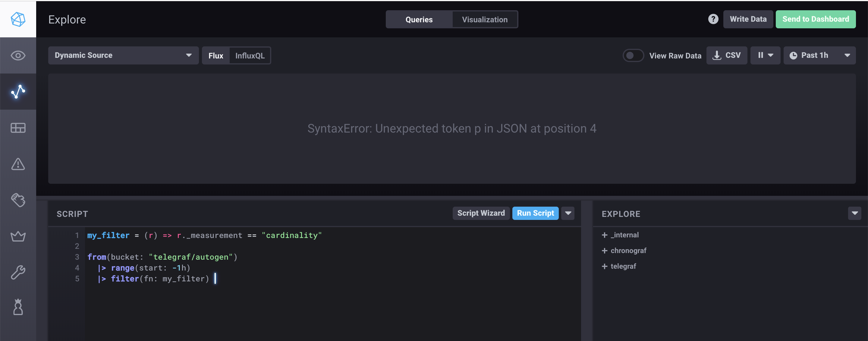Open the Explore panel dropdown arrow

pos(854,213)
